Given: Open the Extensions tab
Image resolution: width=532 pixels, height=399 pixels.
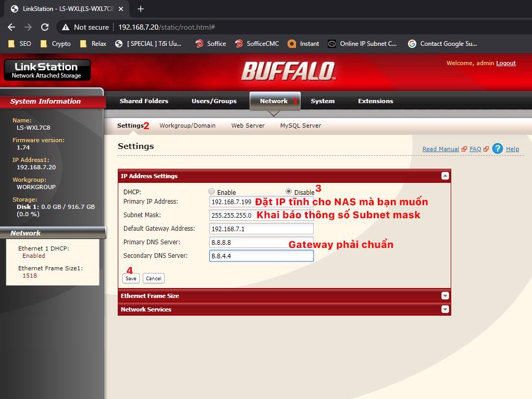Looking at the screenshot, I should [376, 101].
